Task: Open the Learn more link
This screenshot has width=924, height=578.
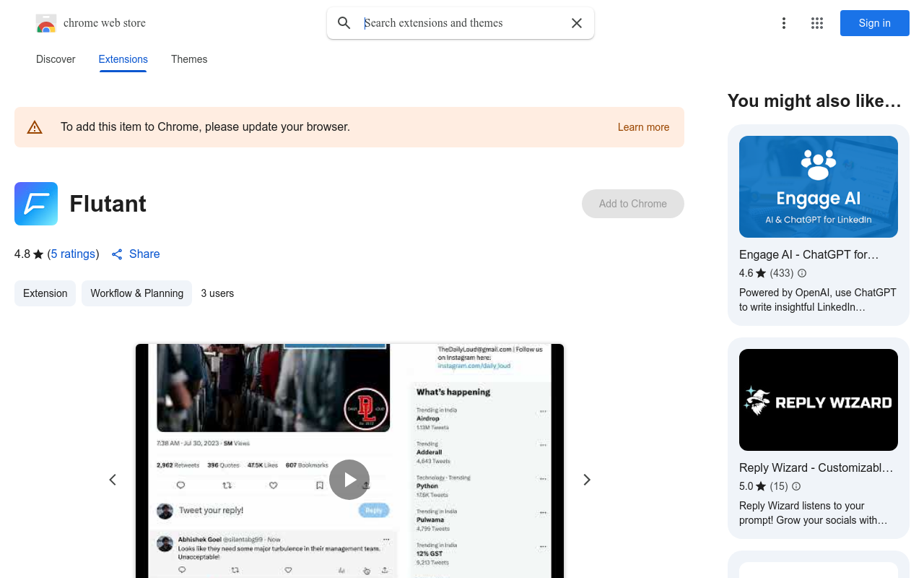Action: click(x=643, y=127)
